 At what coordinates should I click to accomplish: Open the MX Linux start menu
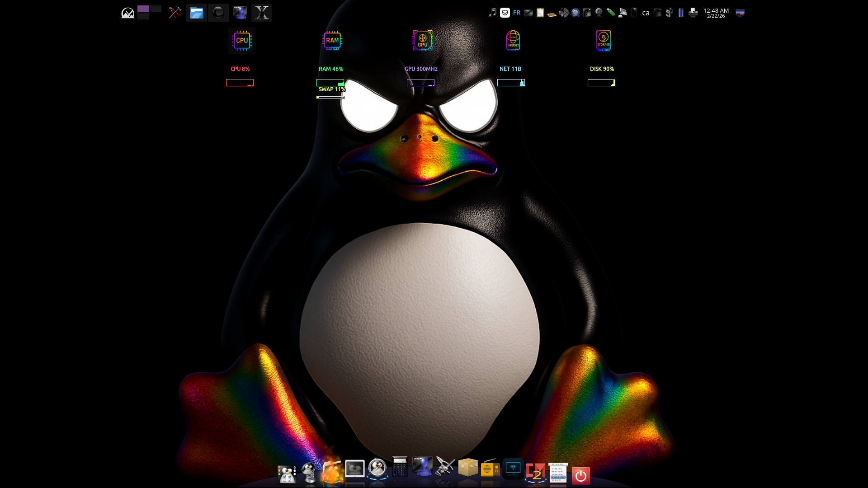click(x=128, y=13)
